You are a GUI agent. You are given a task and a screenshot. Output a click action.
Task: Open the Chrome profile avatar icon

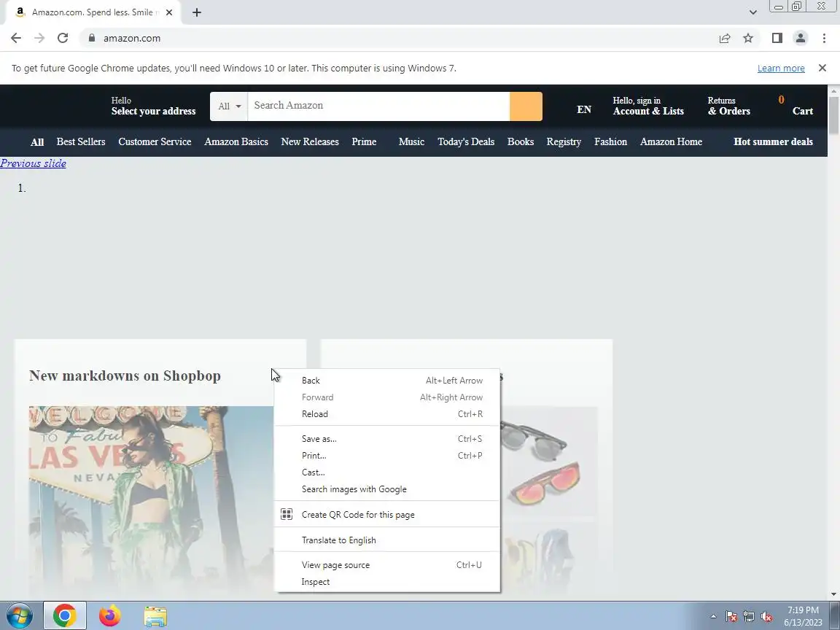[801, 38]
